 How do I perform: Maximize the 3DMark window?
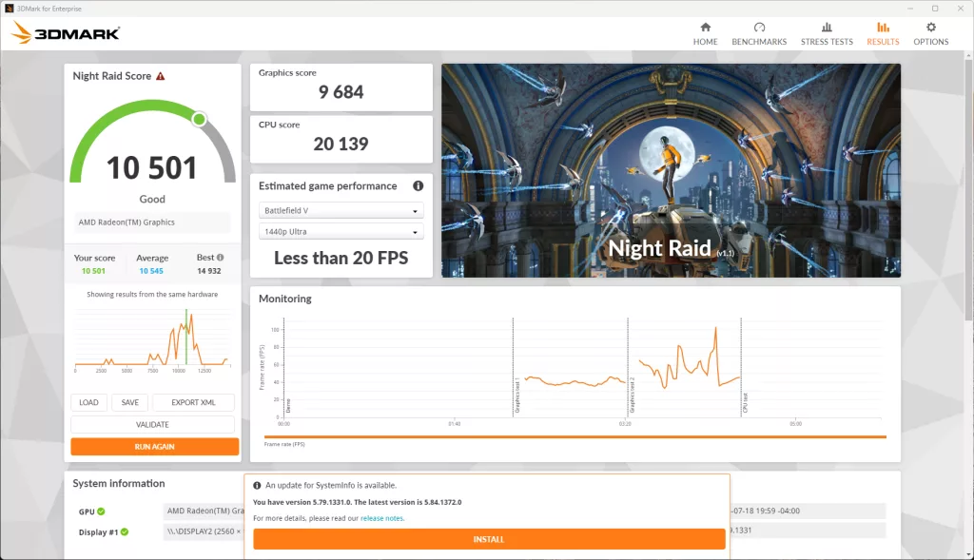(x=935, y=8)
